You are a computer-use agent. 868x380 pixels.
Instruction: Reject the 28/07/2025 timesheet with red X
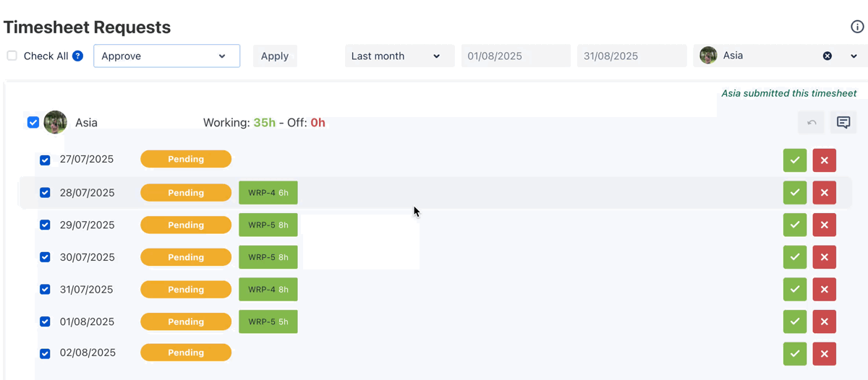point(824,193)
